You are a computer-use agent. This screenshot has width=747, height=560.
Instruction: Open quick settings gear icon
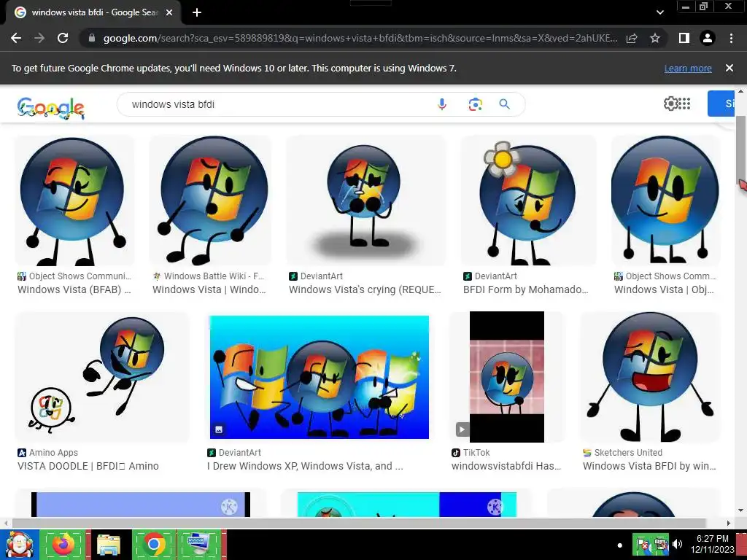pos(671,104)
